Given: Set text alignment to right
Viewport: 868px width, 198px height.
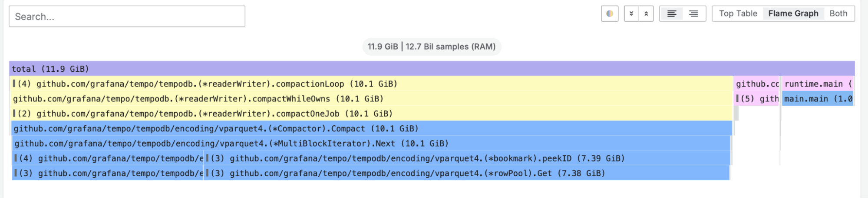Looking at the screenshot, I should tap(694, 13).
